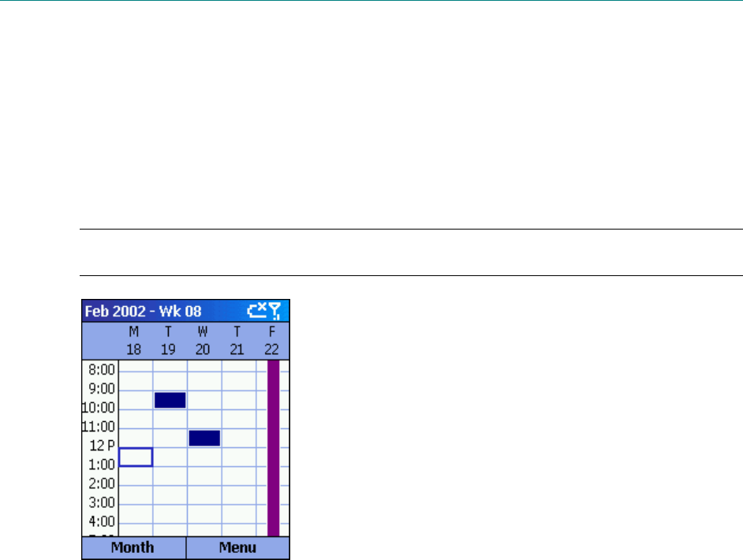743x560 pixels.
Task: Open the Month view softkey
Action: (133, 547)
